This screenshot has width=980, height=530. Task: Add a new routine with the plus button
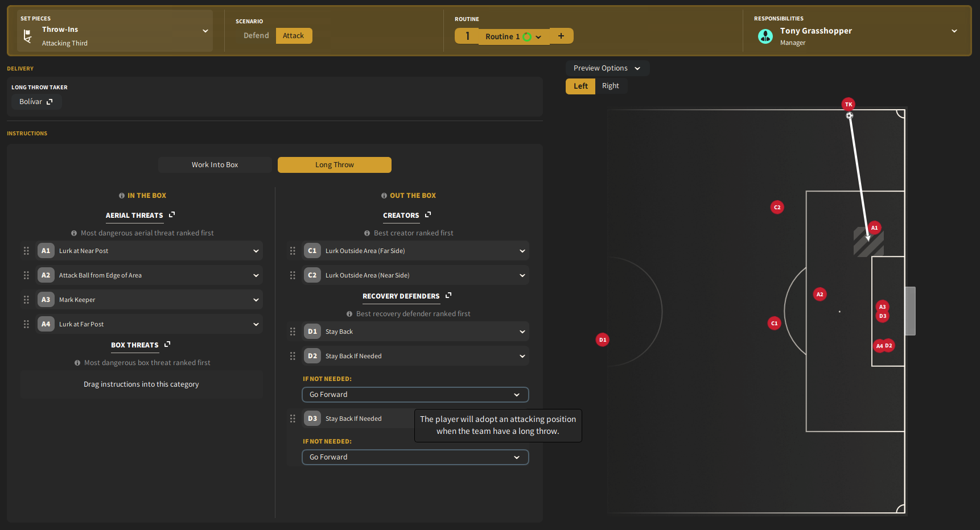point(561,36)
